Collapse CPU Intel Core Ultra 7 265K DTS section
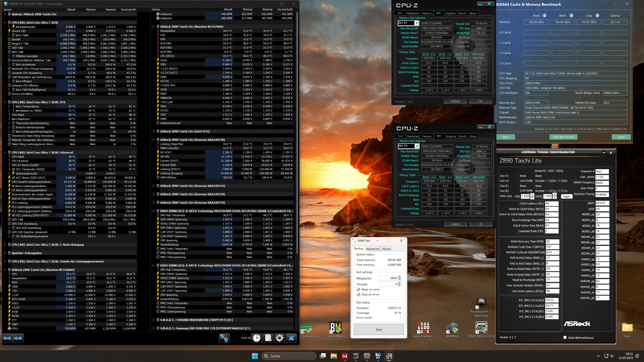This screenshot has height=362, width=644. point(5,102)
